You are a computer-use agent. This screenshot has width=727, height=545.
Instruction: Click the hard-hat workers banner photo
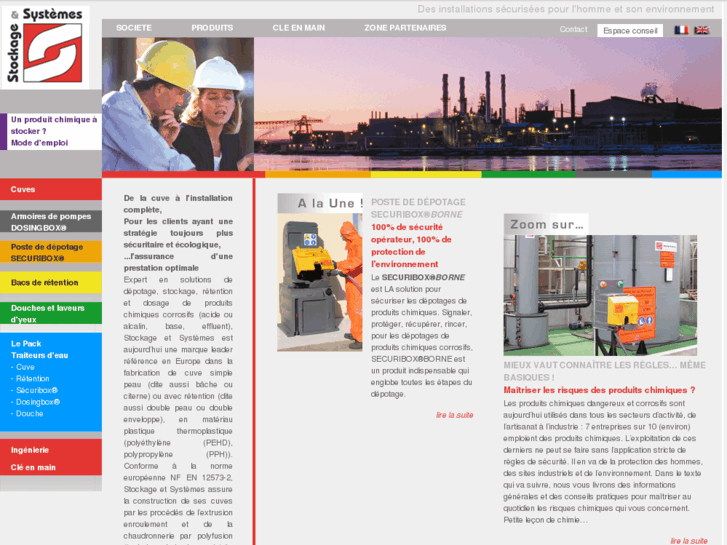click(x=178, y=104)
